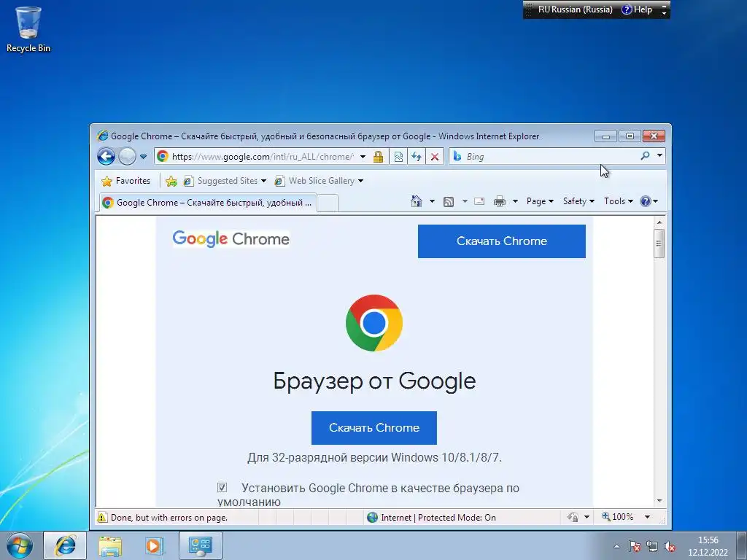The height and width of the screenshot is (560, 747).
Task: Refresh the page with refresh icon
Action: 417,157
